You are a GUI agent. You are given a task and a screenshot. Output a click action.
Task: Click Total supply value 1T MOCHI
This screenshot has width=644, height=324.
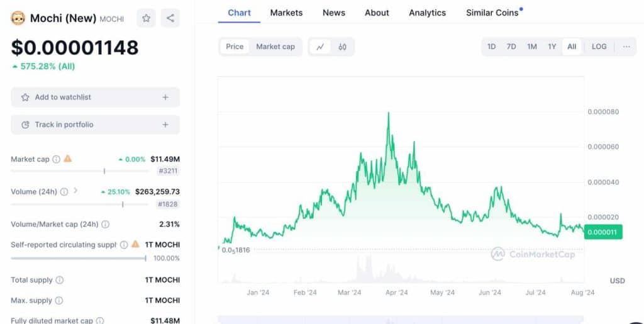(162, 280)
